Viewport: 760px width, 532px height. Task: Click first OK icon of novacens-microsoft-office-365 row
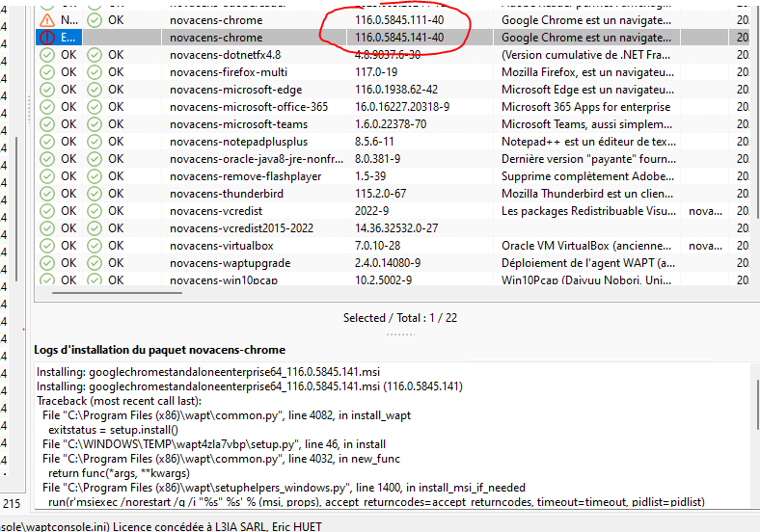(47, 107)
